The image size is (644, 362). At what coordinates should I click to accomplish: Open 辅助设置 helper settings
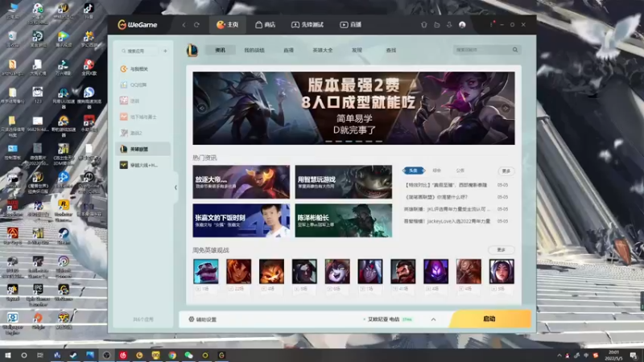(203, 319)
